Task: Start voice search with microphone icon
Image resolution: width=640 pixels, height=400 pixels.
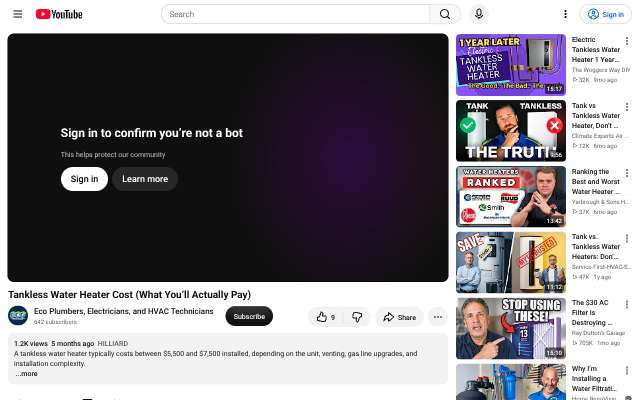Action: [x=479, y=14]
